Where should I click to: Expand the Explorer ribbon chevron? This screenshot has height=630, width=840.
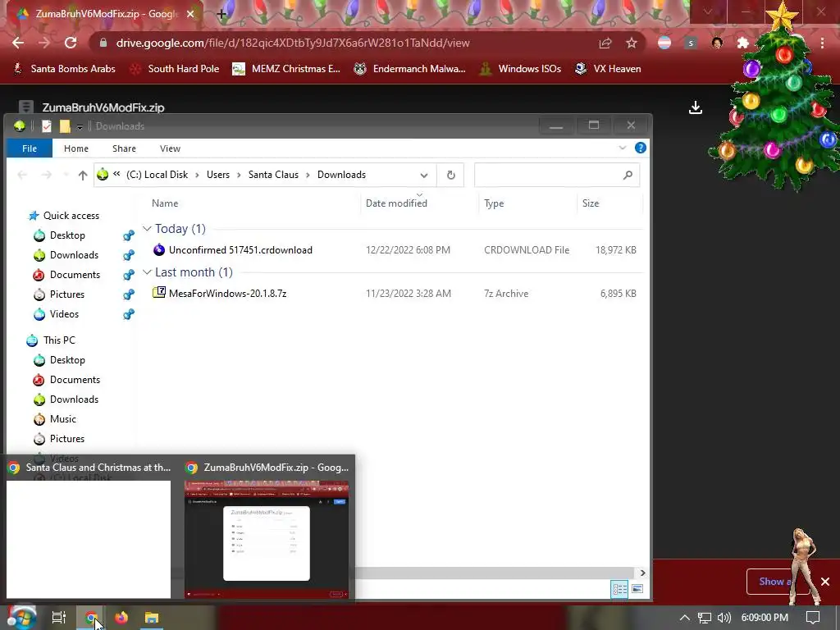(623, 148)
